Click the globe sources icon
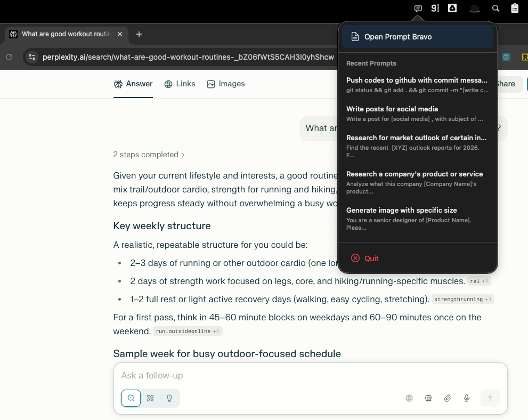The height and width of the screenshot is (420, 528). point(409,398)
